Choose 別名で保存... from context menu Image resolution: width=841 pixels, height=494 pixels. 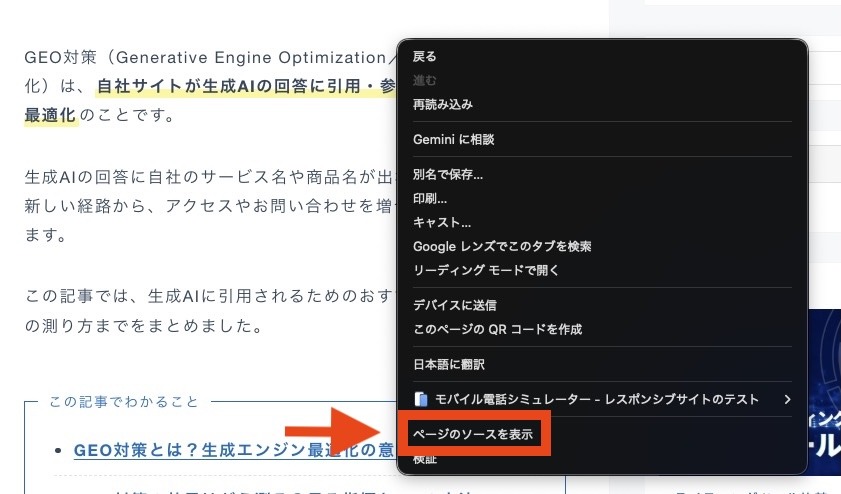point(448,174)
